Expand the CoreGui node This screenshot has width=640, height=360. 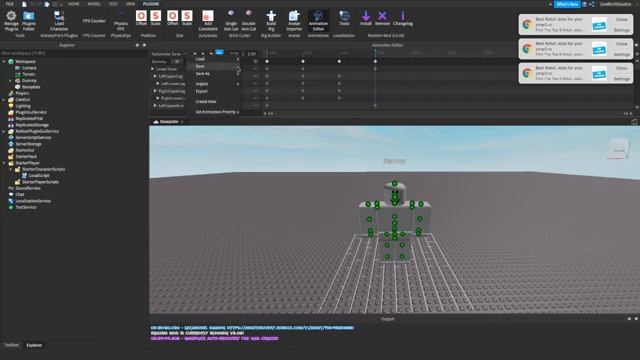(4, 100)
